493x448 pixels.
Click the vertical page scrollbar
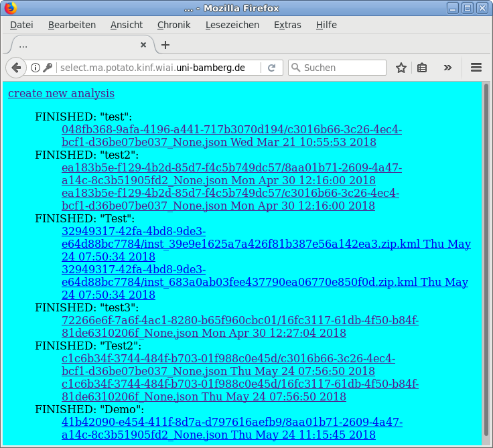pyautogui.click(x=486, y=261)
